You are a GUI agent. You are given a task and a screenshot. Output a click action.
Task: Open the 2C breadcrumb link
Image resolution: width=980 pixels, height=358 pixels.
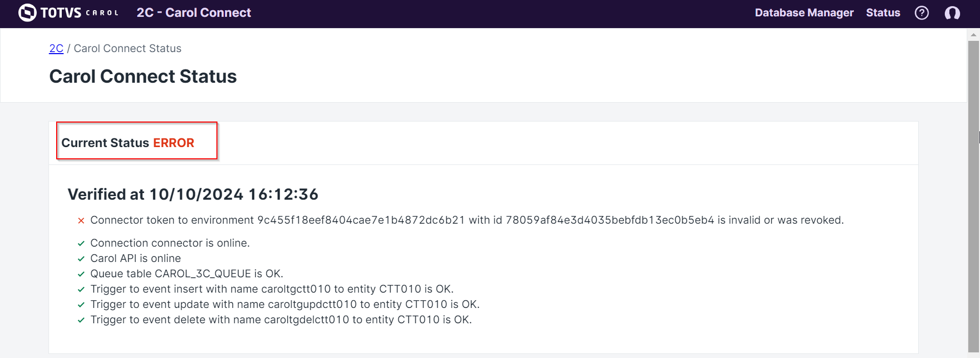(x=56, y=49)
